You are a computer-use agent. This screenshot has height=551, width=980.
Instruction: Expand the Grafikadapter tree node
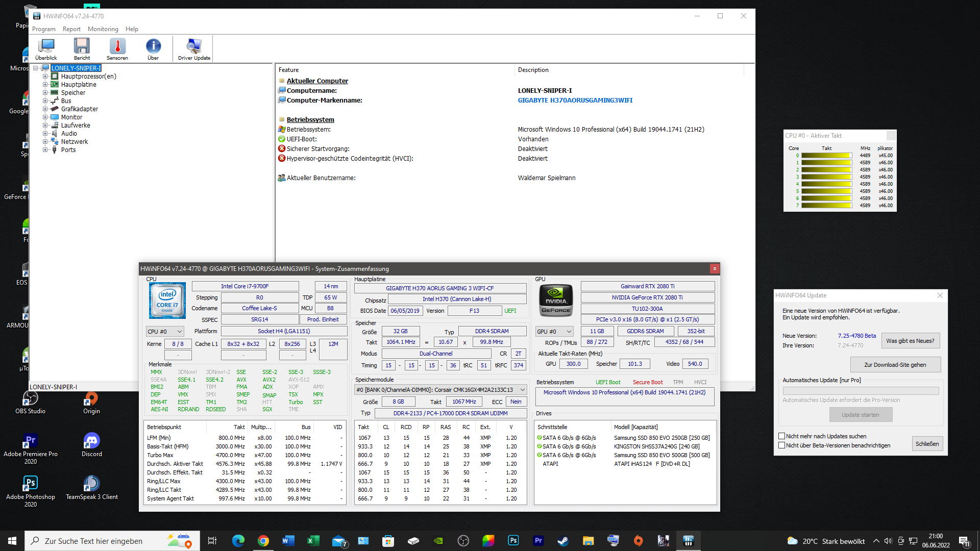coord(45,109)
